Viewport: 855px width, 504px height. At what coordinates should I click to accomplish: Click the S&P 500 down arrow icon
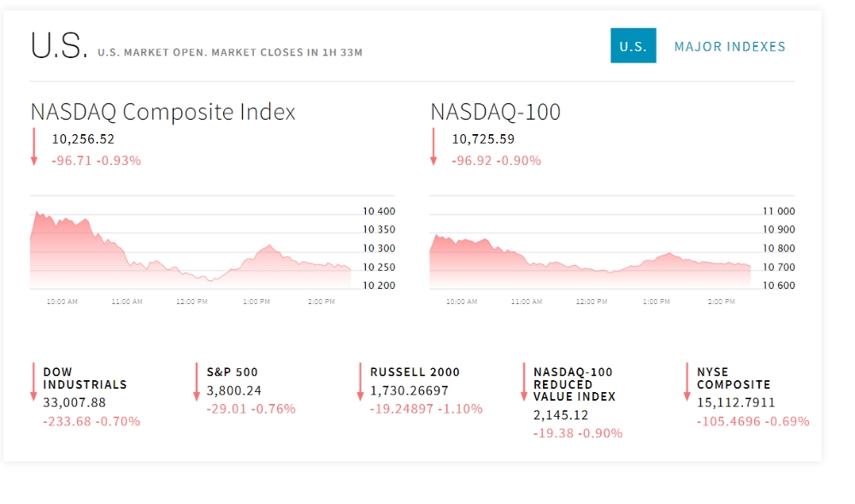pyautogui.click(x=197, y=381)
